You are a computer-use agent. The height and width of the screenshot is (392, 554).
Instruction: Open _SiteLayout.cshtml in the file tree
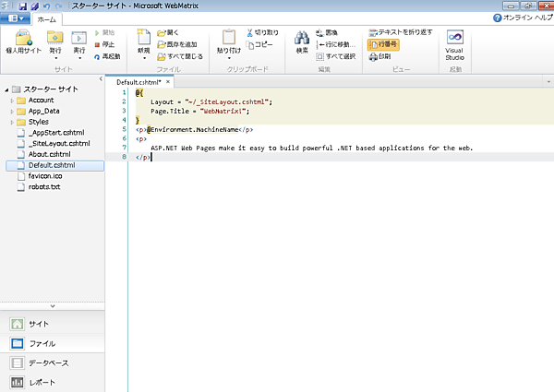[59, 143]
